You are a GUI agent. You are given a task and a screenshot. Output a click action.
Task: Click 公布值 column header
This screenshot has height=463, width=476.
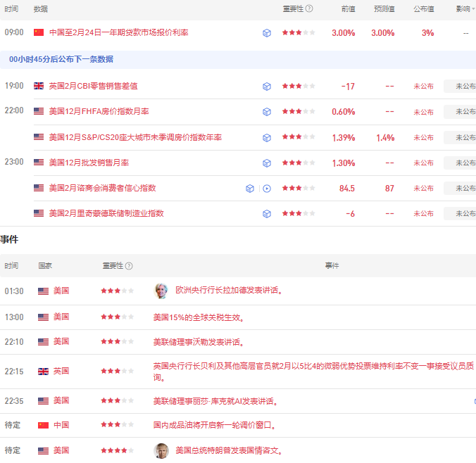[424, 9]
